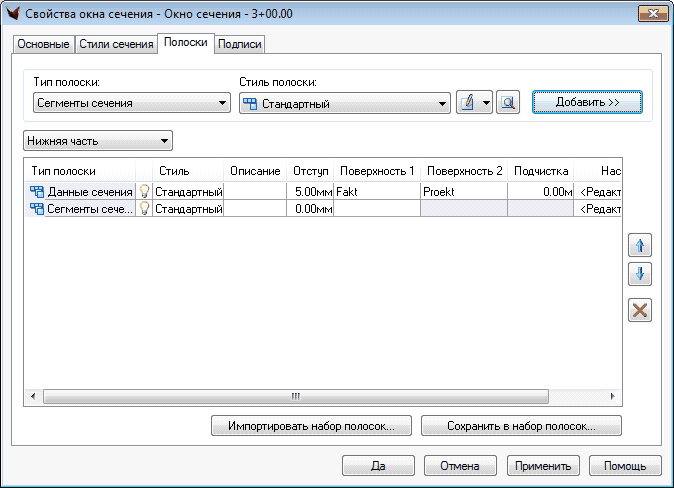Click the Сегменты сечения row type icon
Viewport: 674px width, 488px height.
[x=37, y=209]
